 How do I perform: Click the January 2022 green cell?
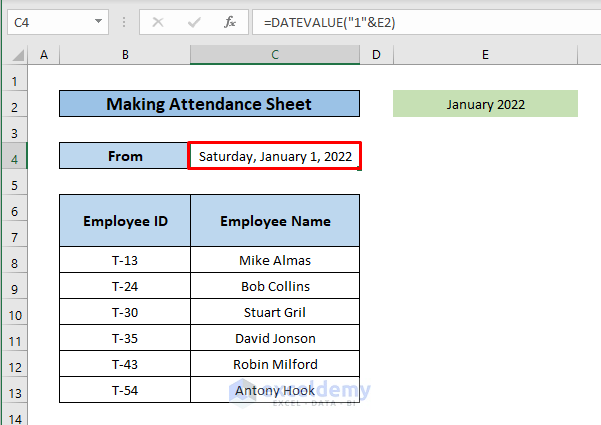(485, 104)
